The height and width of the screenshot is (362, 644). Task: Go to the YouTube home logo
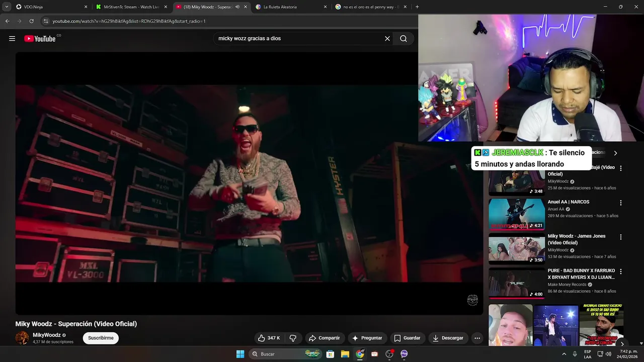(40, 39)
